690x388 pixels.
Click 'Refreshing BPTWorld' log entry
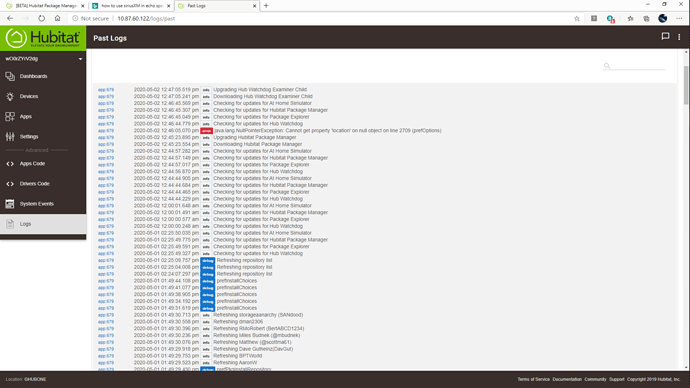coord(238,356)
